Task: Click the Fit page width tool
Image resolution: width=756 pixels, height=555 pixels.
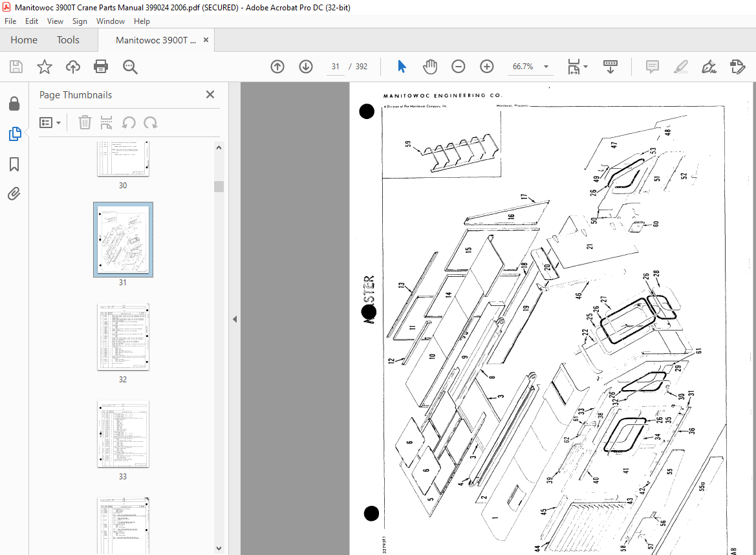Action: 573,67
